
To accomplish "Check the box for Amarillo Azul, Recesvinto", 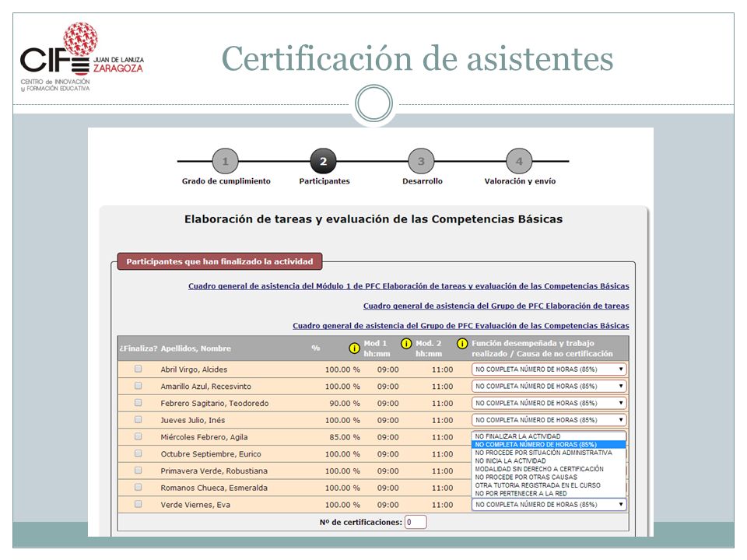I will pos(139,386).
